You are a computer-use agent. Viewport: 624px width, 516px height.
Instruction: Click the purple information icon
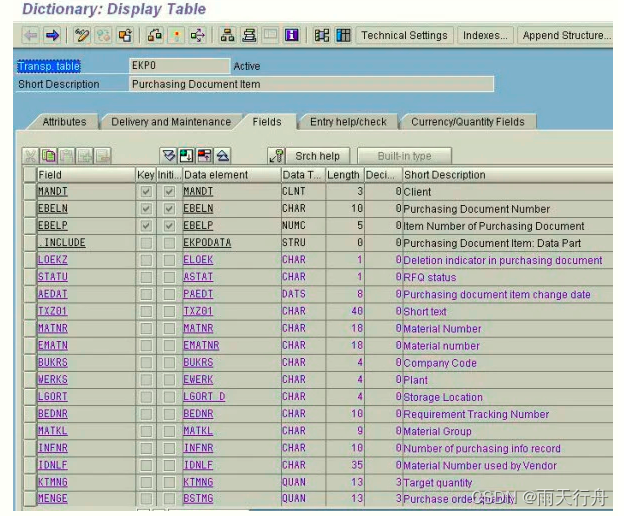(x=292, y=35)
